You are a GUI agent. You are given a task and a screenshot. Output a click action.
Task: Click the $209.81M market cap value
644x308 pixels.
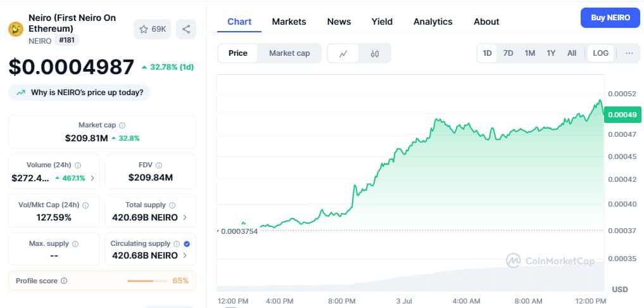pos(86,138)
